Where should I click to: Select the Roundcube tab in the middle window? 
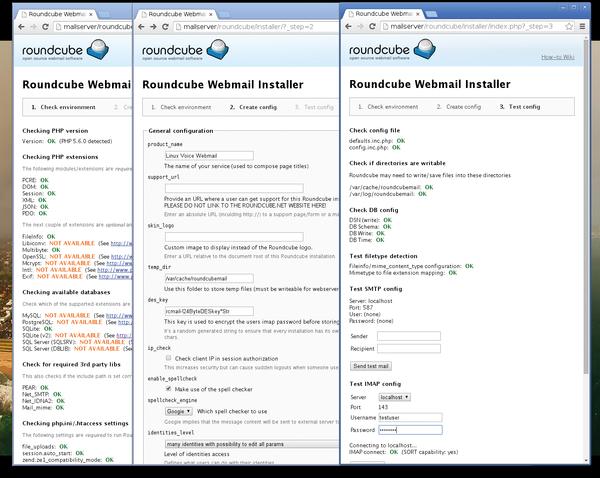177,14
